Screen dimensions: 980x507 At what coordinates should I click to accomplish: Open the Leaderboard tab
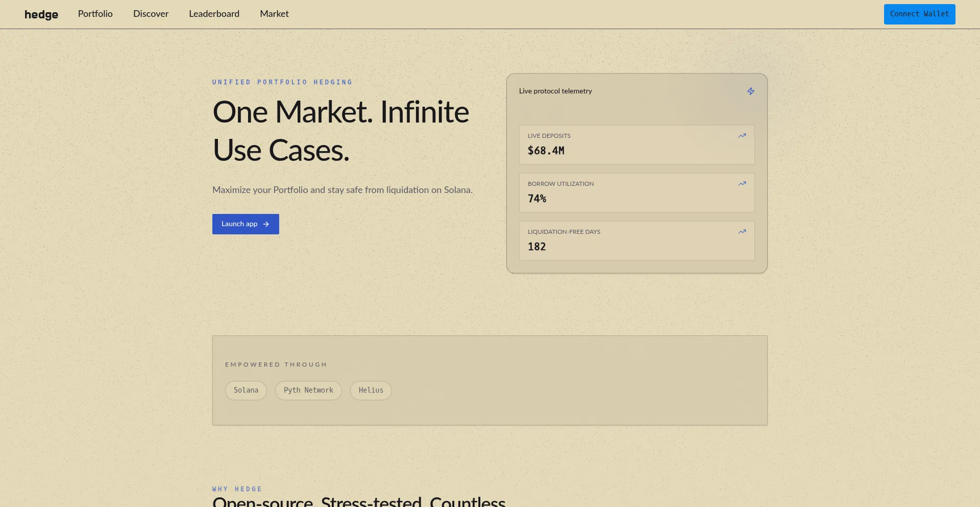click(214, 14)
